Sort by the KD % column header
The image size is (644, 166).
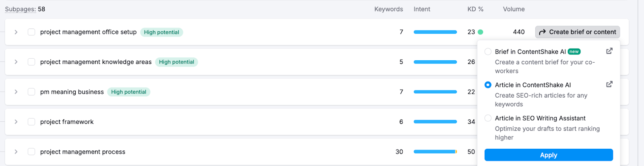coord(475,9)
